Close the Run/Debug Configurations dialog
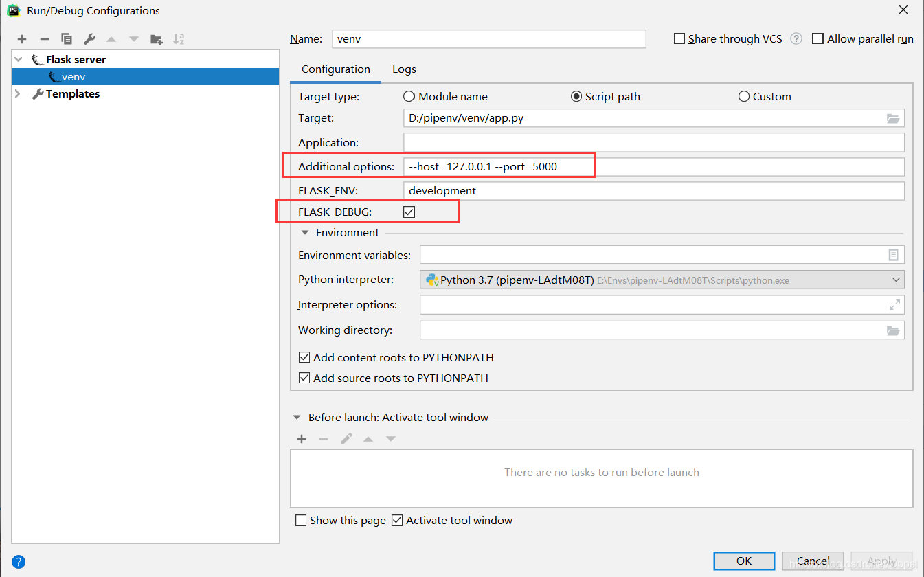 point(903,10)
